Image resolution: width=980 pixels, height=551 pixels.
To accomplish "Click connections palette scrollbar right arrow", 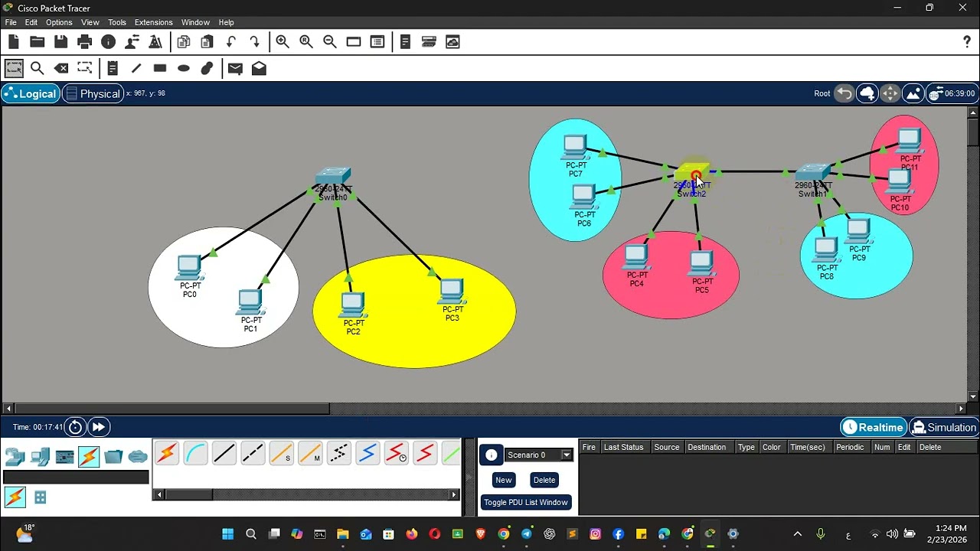I will (454, 495).
